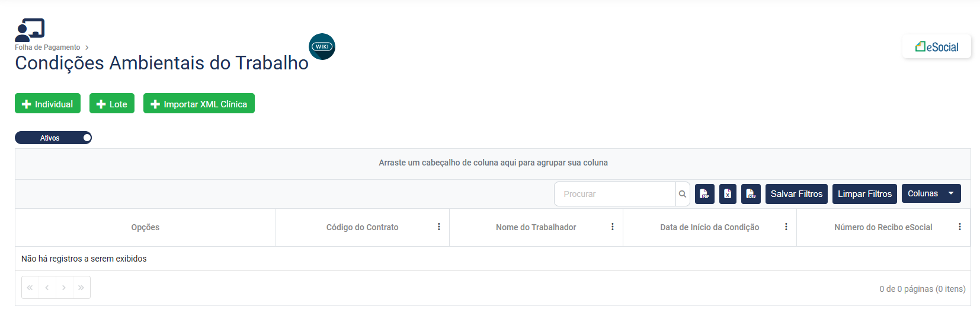Export the grid to Excel

click(728, 194)
